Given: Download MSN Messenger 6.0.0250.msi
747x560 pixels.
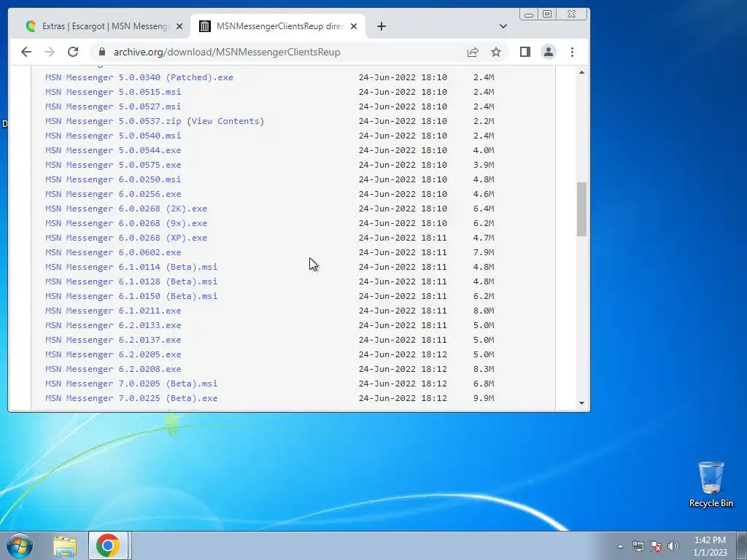Looking at the screenshot, I should coord(113,179).
